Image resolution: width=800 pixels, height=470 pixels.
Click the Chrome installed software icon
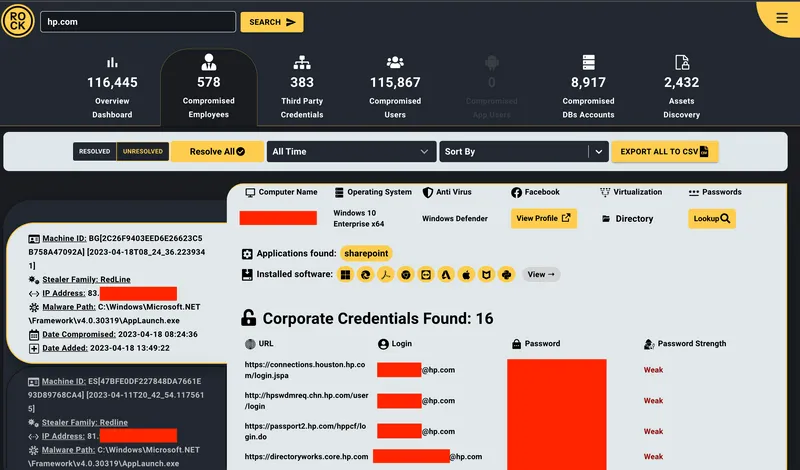pyautogui.click(x=406, y=274)
